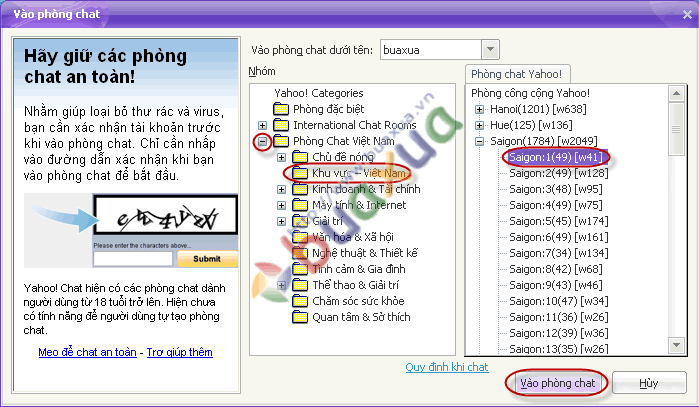Viewport: 699px width, 407px height.
Task: Expand Thể thao & Giải trí node
Action: coord(281,285)
